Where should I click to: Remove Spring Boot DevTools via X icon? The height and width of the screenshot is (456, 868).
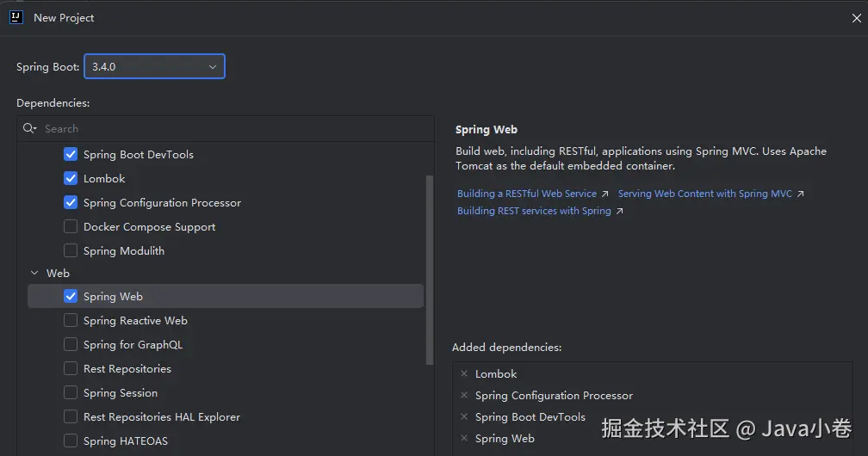click(464, 416)
